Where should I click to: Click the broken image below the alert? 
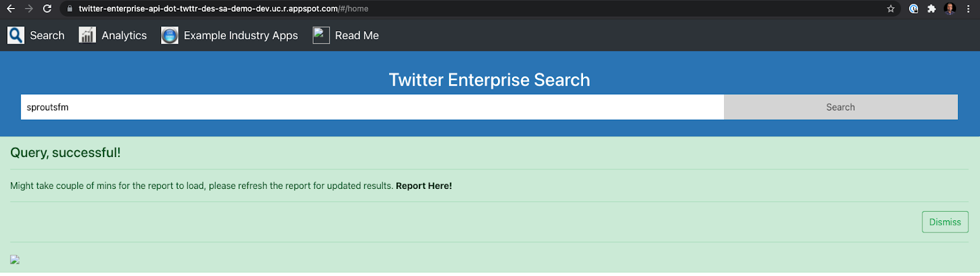coord(15,259)
